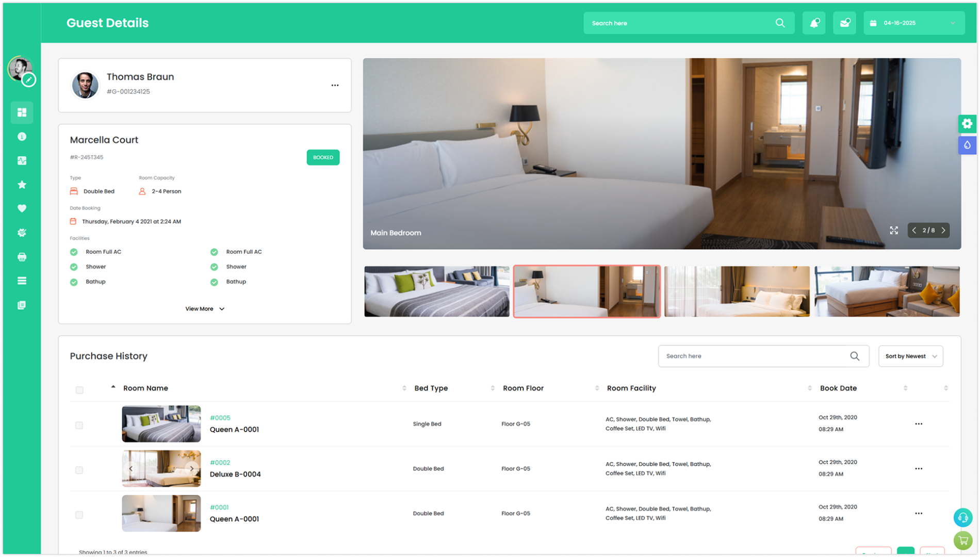Open row actions for #0005 Queen A-0001

(919, 424)
